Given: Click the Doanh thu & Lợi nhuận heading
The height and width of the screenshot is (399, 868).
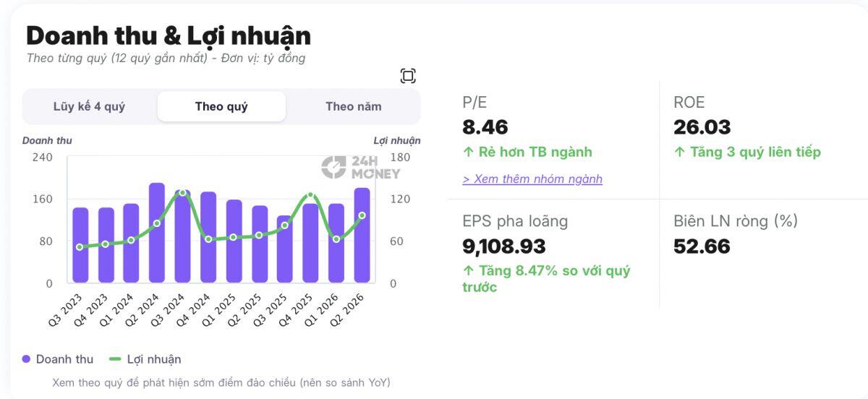Looking at the screenshot, I should click(169, 35).
